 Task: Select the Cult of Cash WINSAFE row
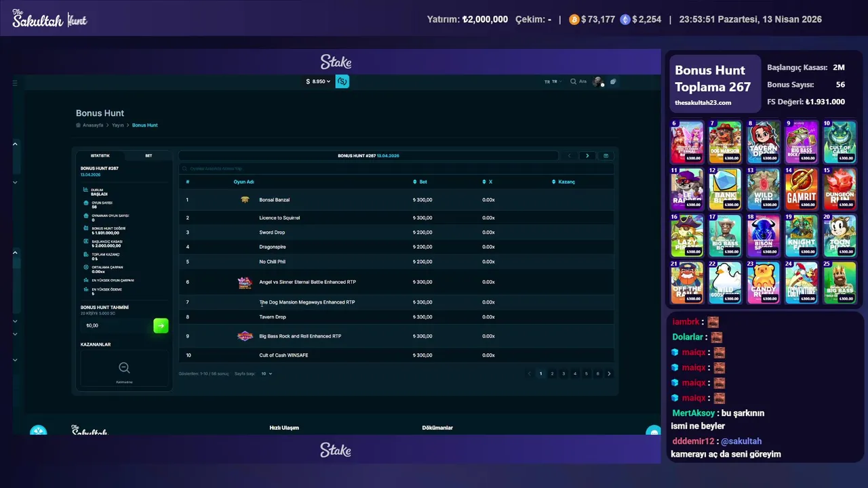[396, 355]
